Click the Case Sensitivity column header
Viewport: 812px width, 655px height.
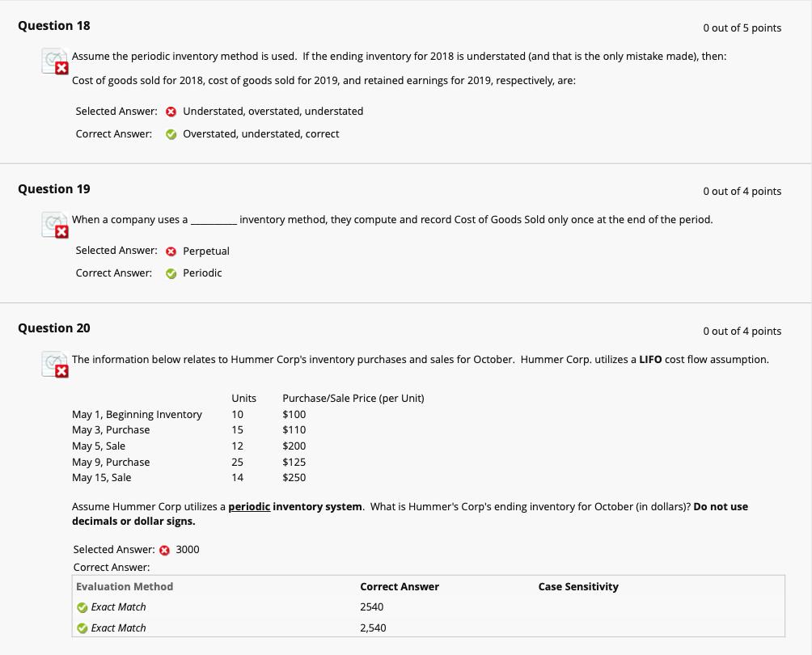[x=578, y=586]
